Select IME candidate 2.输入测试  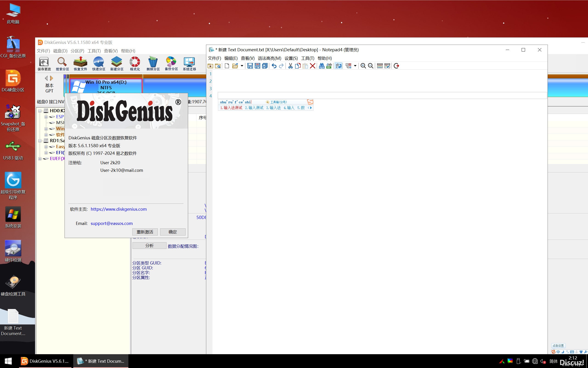coord(254,108)
